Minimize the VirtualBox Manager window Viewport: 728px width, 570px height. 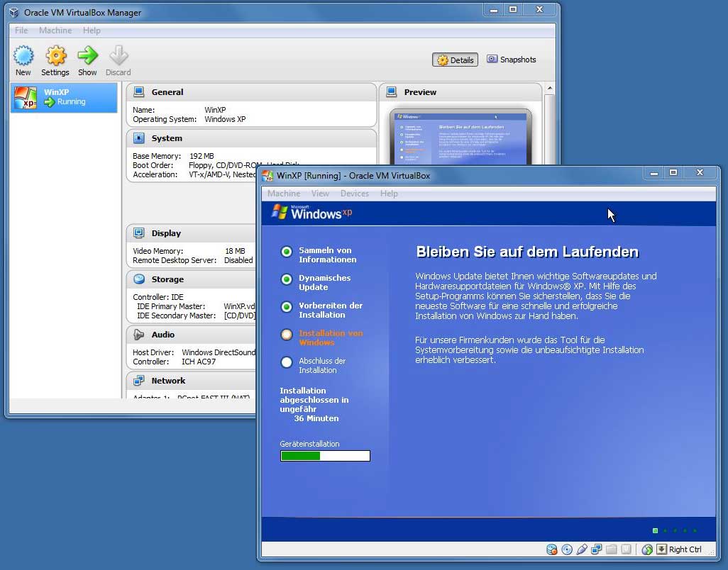click(x=494, y=10)
